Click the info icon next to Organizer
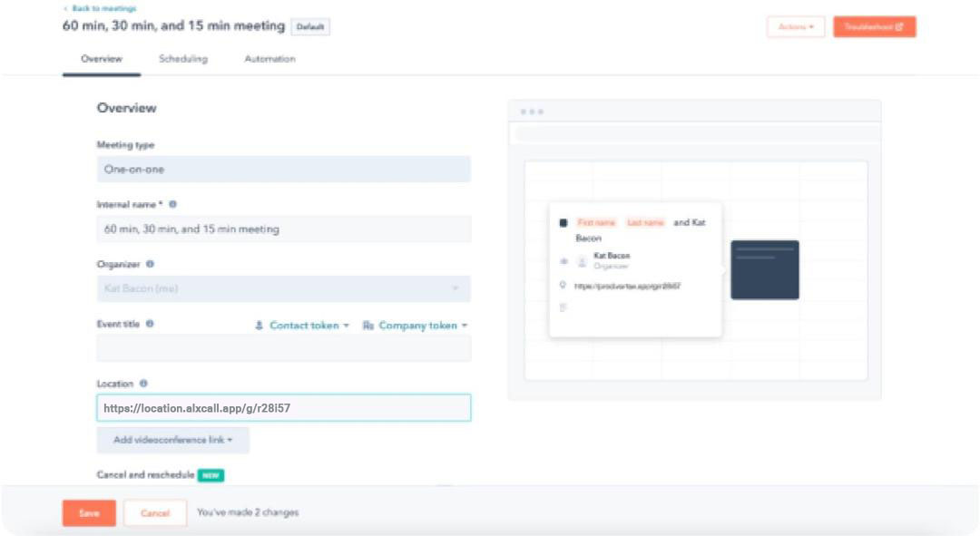 tap(150, 265)
